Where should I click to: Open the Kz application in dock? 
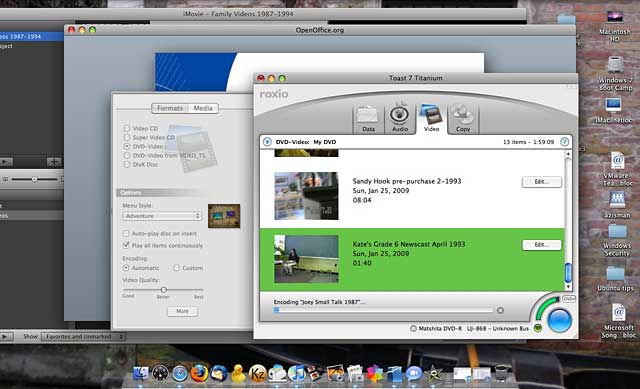[x=257, y=373]
